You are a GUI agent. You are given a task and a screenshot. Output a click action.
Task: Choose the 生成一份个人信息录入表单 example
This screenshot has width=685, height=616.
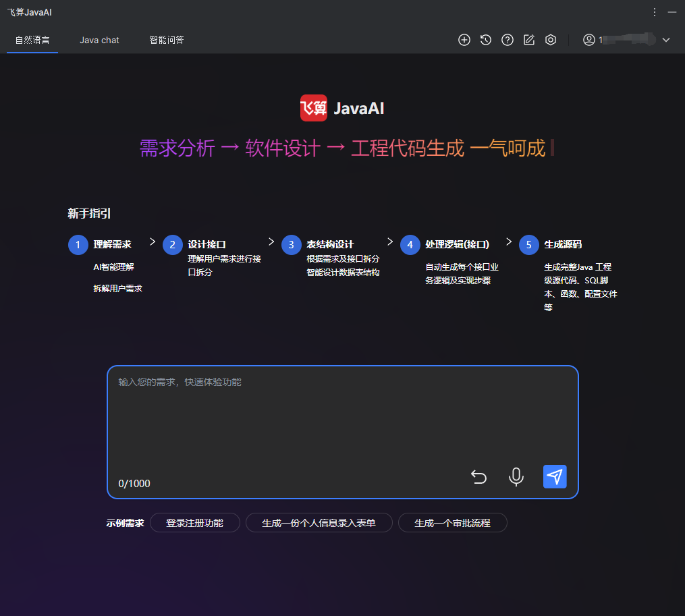[x=319, y=523]
